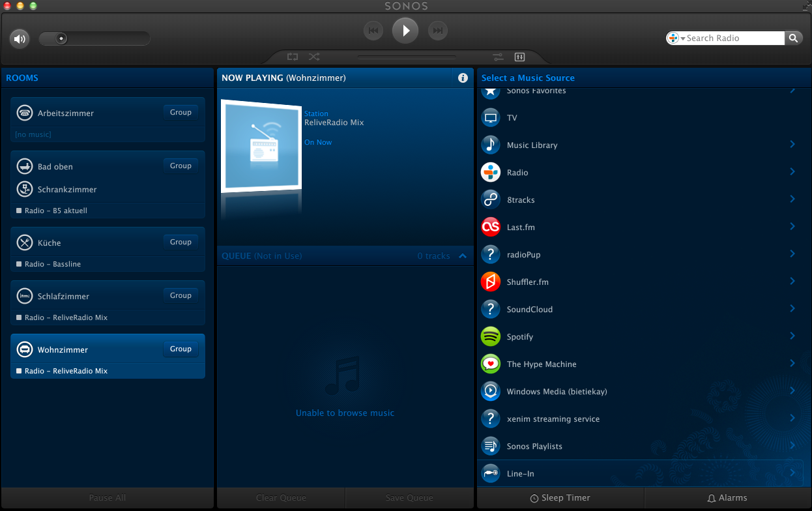Click "Unable to browse music" text
Screen dimensions: 812x511
pyautogui.click(x=345, y=413)
